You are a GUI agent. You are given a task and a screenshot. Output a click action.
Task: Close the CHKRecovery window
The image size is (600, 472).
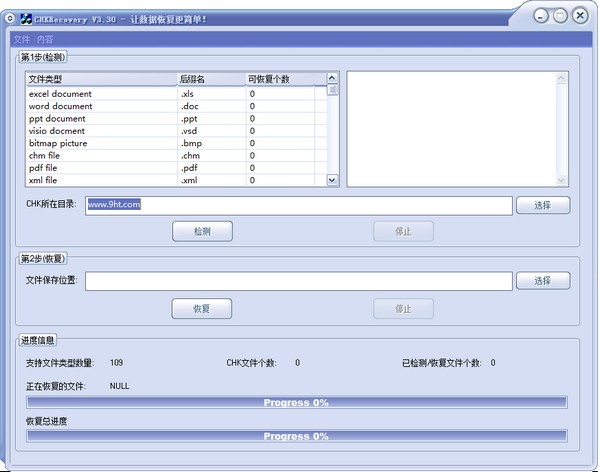(580, 16)
